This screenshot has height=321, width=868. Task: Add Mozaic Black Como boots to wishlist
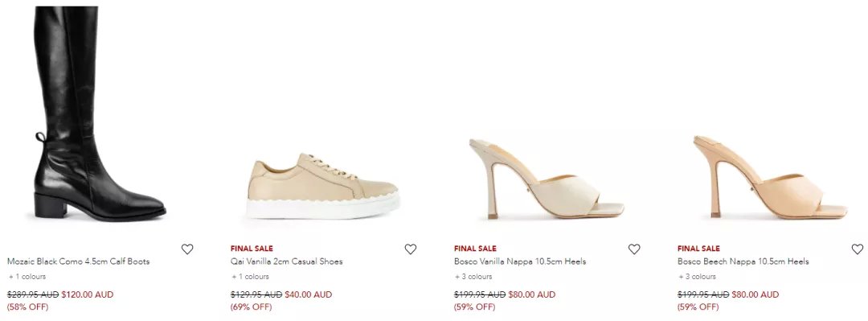point(187,249)
